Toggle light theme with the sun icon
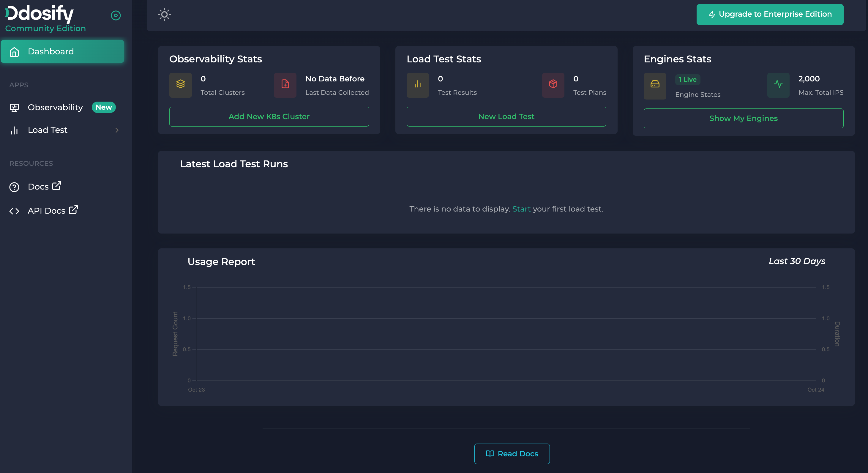Image resolution: width=868 pixels, height=473 pixels. point(165,14)
